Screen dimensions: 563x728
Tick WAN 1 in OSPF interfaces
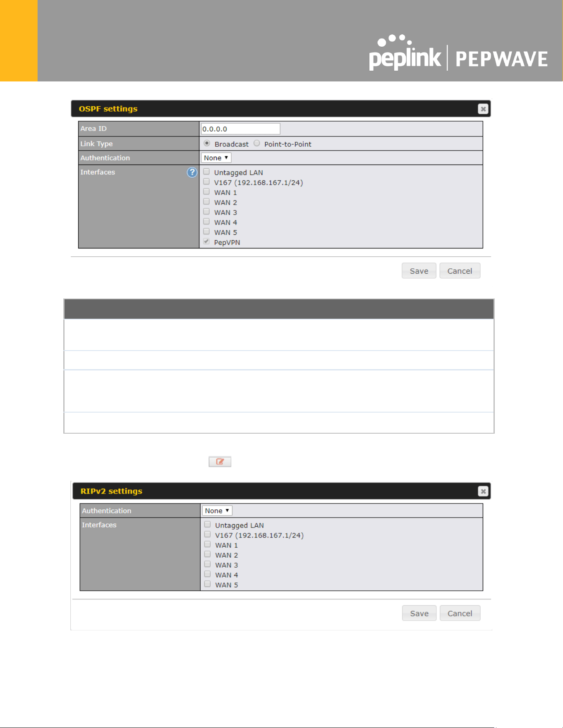click(x=206, y=191)
